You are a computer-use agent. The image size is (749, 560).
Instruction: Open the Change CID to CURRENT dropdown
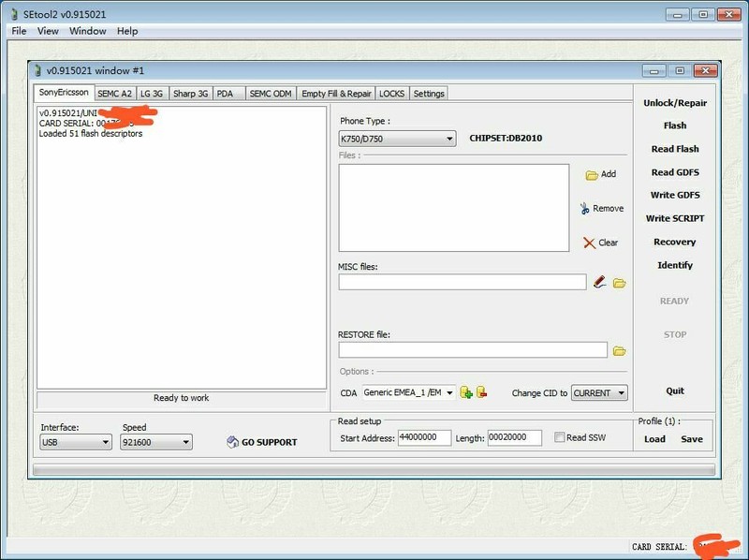[599, 392]
